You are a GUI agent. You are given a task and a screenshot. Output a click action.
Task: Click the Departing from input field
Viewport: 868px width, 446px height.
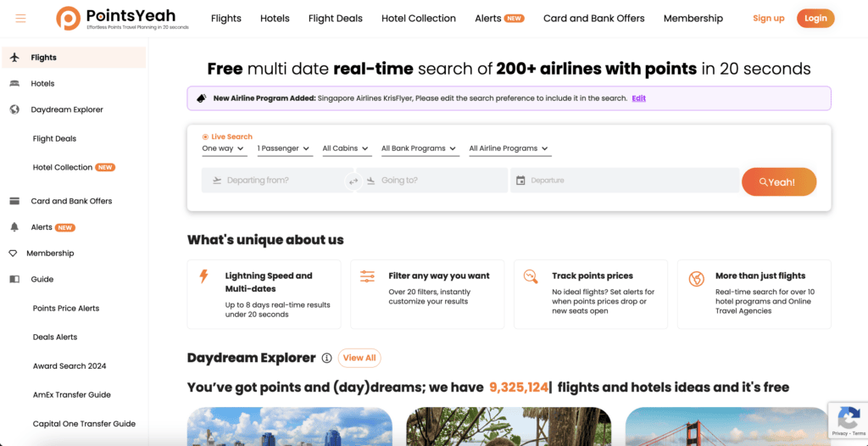pyautogui.click(x=275, y=181)
